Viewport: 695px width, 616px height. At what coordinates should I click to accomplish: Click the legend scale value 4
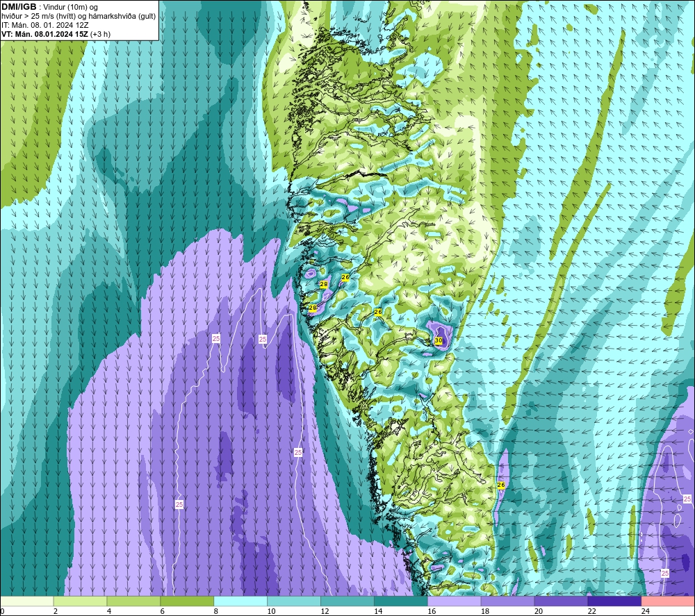tap(108, 611)
